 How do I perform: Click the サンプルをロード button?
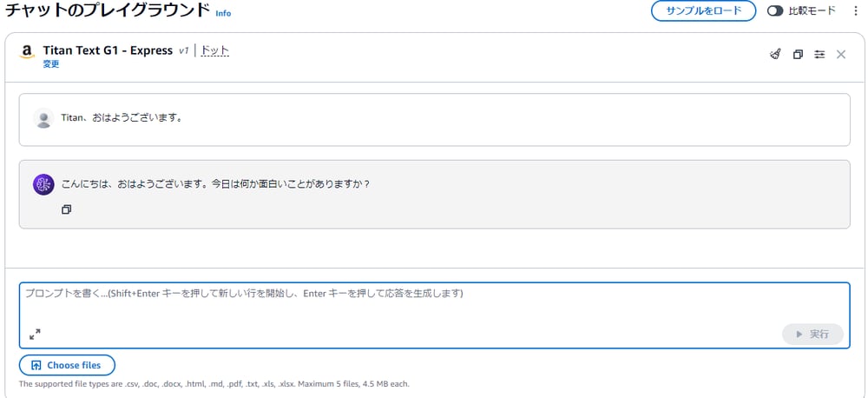[704, 11]
